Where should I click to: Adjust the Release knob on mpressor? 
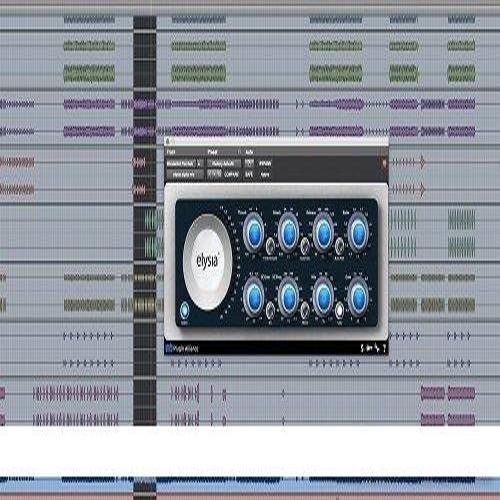pos(323,233)
